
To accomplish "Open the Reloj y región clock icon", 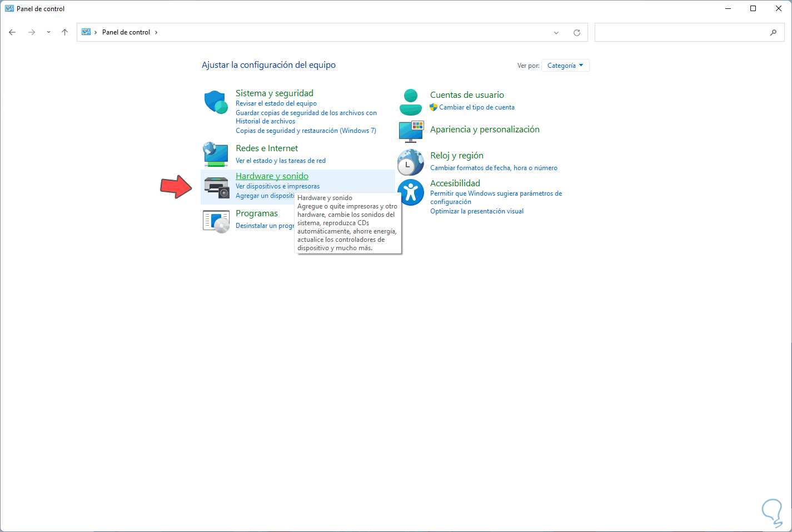I will (x=411, y=162).
